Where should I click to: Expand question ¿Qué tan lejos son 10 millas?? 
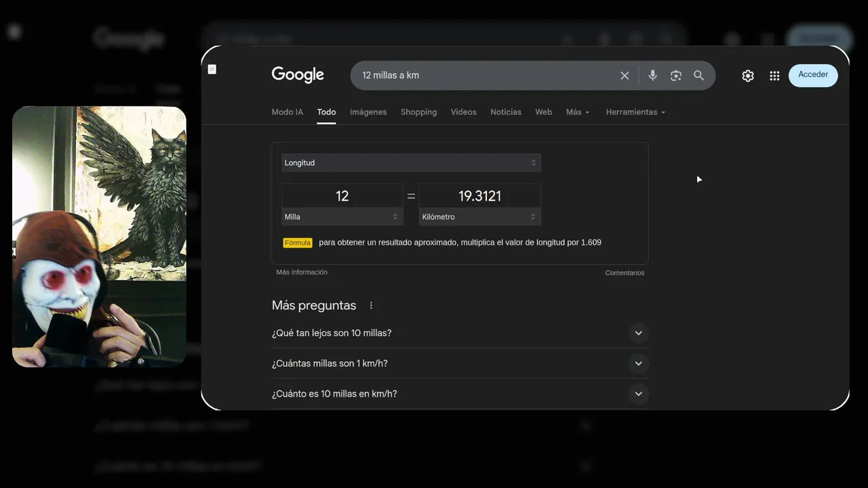pos(460,333)
